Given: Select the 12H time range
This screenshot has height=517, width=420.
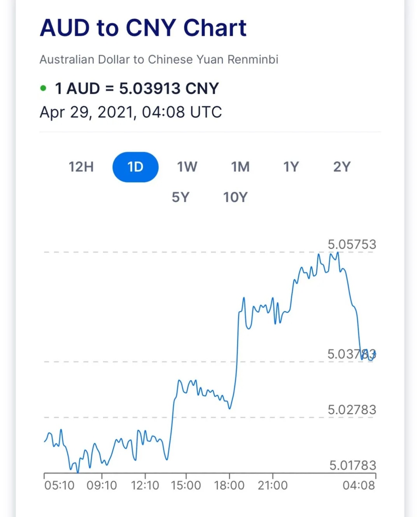Looking at the screenshot, I should click(x=81, y=167).
